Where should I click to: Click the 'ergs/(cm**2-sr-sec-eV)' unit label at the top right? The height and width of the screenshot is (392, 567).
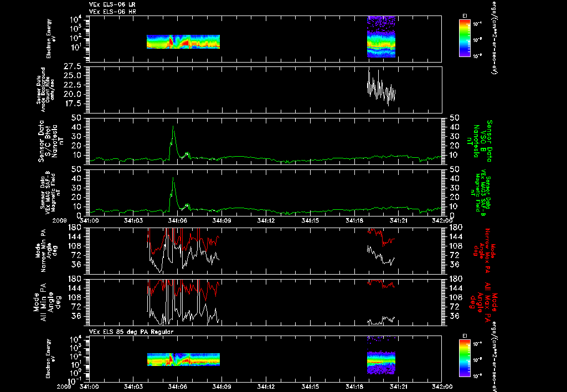click(x=493, y=37)
